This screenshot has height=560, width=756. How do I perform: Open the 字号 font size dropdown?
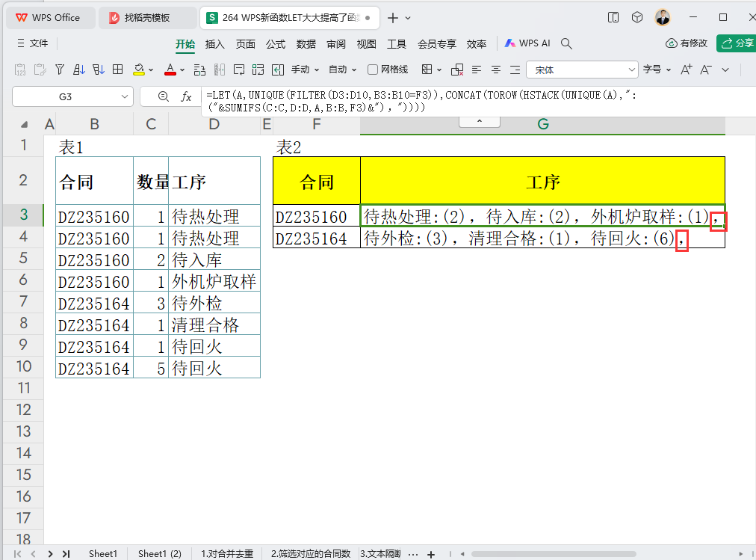657,70
